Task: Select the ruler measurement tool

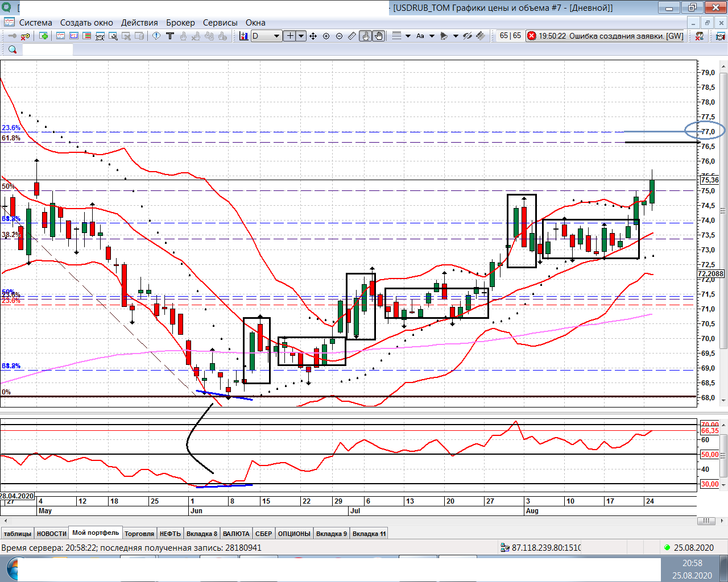Action: 352,36
